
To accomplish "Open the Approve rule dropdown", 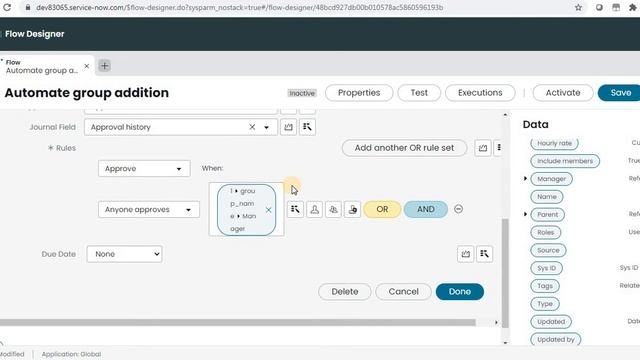I will pyautogui.click(x=144, y=169).
